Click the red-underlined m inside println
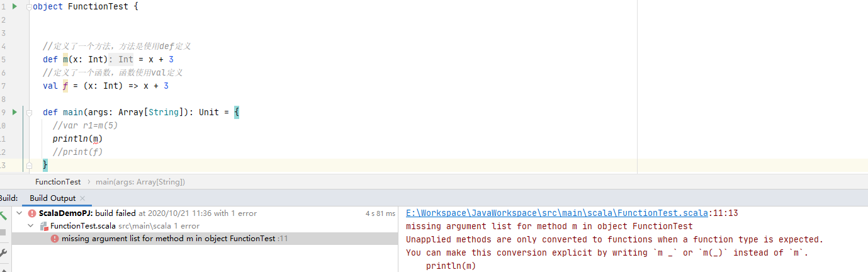 pos(96,139)
